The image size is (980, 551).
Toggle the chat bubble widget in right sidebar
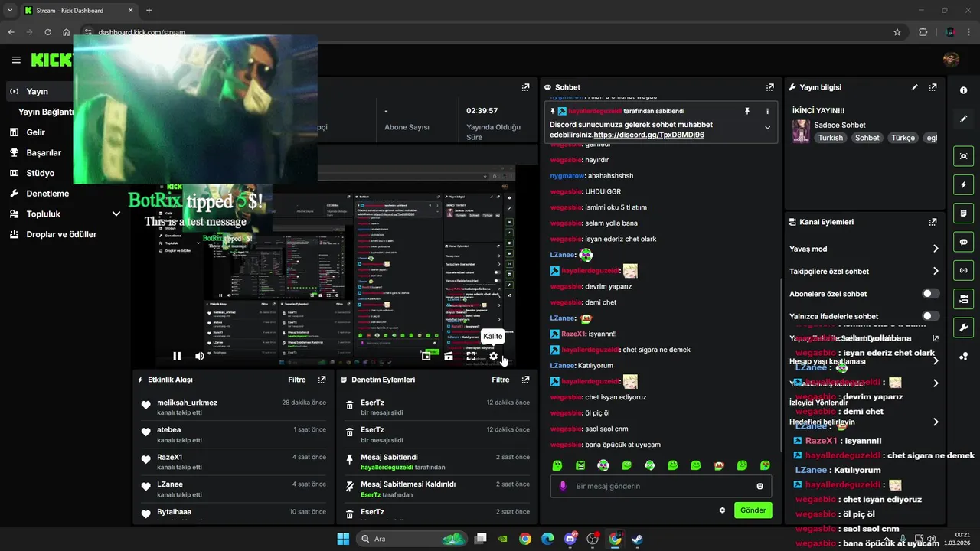[x=963, y=242]
